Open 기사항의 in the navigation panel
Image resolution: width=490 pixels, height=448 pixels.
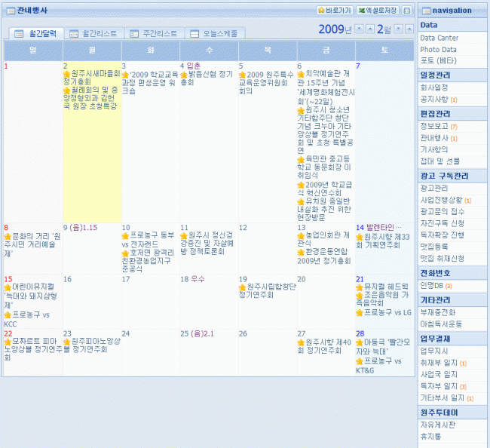point(433,150)
